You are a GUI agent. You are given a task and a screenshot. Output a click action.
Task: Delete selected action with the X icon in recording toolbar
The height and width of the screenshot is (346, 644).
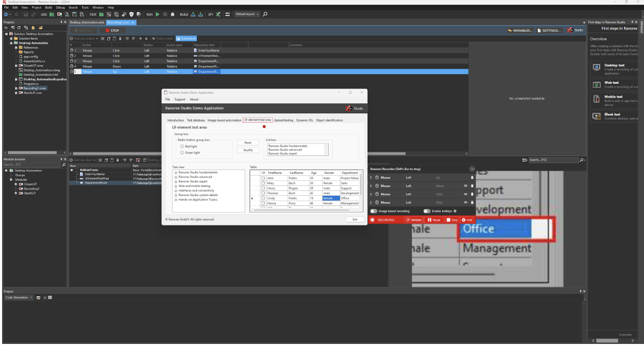(x=103, y=39)
